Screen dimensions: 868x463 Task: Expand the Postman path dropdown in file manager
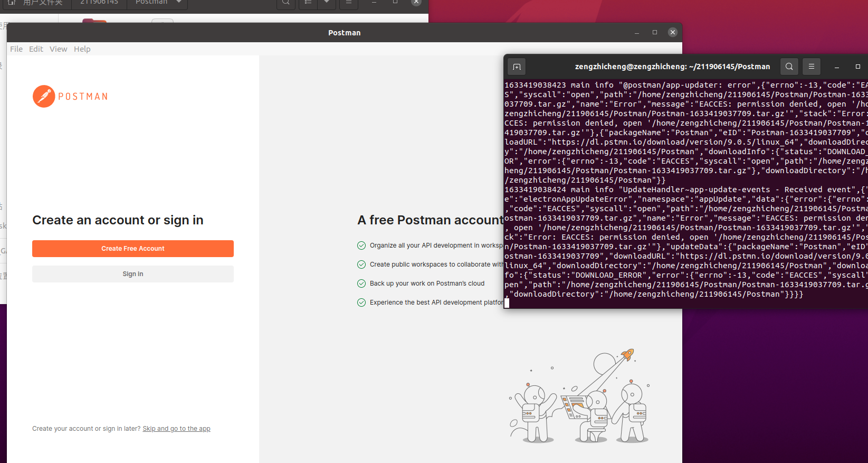click(179, 2)
